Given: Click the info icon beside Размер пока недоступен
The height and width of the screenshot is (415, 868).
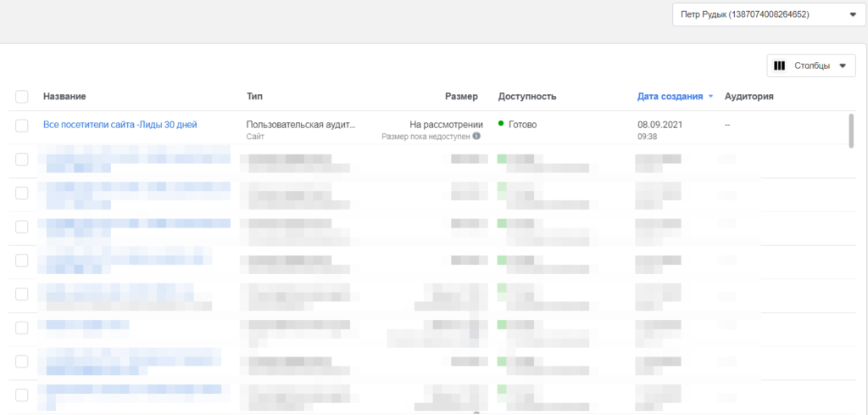Looking at the screenshot, I should 476,136.
